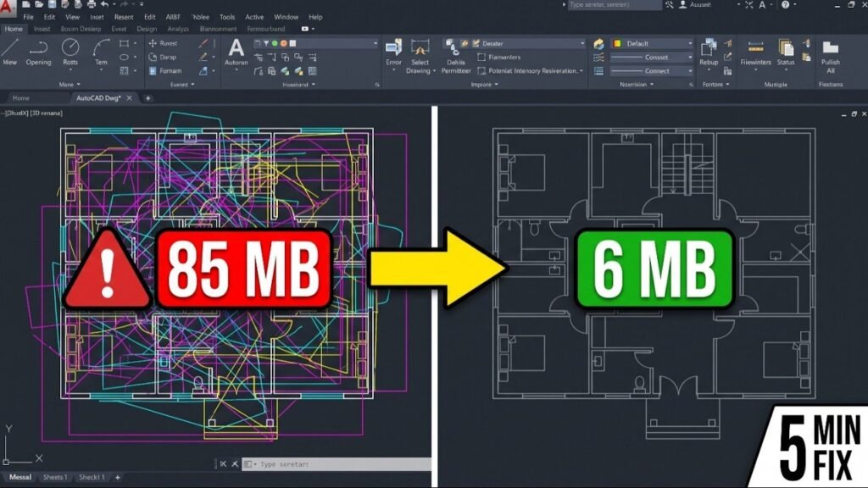Viewport: 868px width, 488px height.
Task: Open the Tools menu
Action: click(227, 17)
